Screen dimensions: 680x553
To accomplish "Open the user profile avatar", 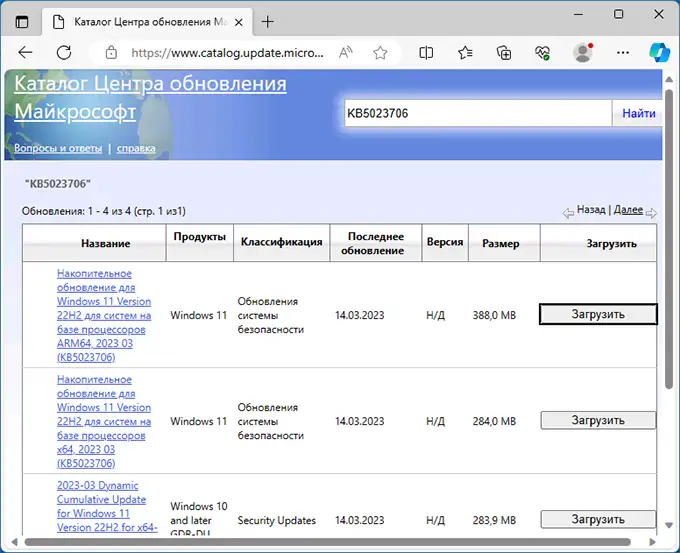I will click(x=582, y=53).
